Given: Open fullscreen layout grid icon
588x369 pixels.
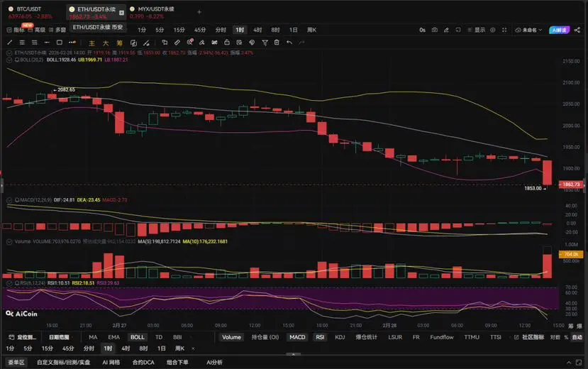Looking at the screenshot, I should [504, 30].
